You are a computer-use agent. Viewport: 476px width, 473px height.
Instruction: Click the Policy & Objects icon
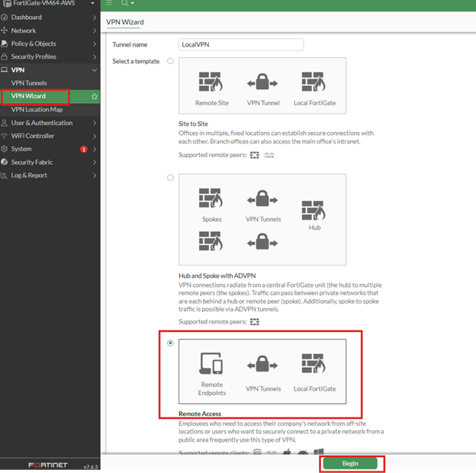pos(5,43)
